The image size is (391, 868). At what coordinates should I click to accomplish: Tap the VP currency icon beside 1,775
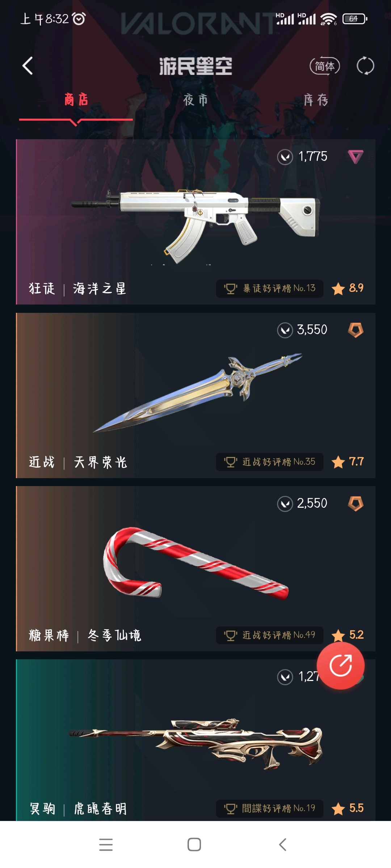pyautogui.click(x=285, y=157)
